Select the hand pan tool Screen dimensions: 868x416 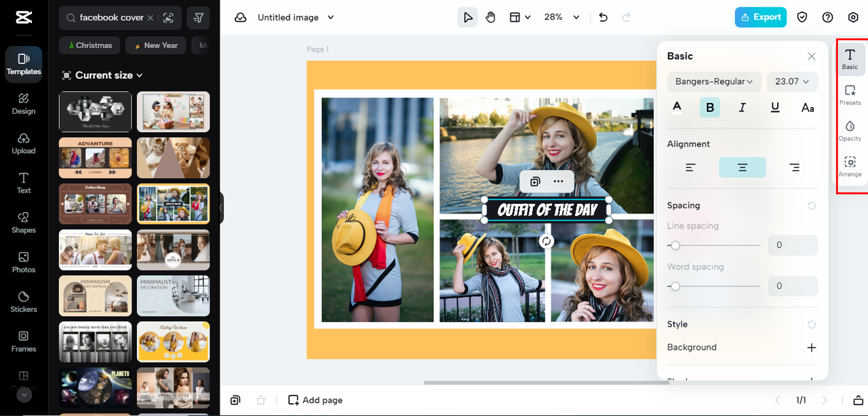pyautogui.click(x=490, y=18)
